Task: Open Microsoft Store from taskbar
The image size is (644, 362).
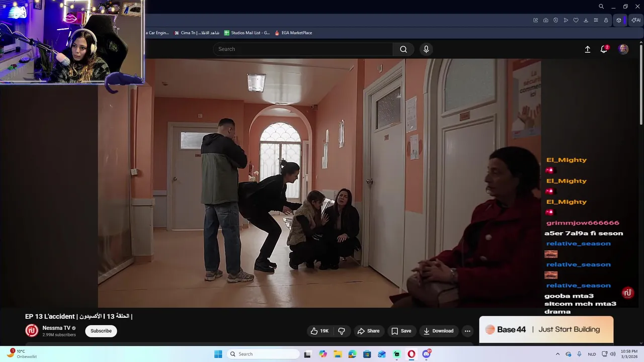Action: point(367,354)
